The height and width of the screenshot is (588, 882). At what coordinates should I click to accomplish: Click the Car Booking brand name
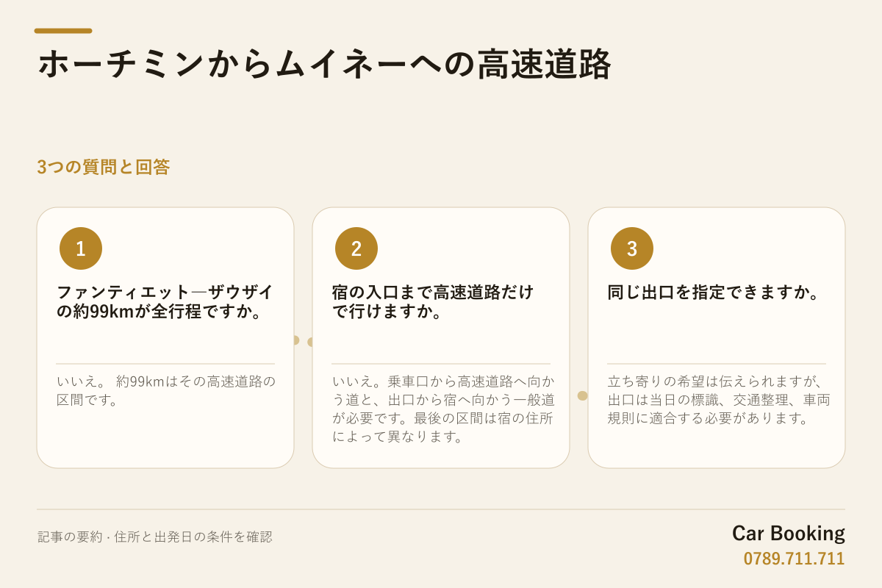(x=789, y=534)
